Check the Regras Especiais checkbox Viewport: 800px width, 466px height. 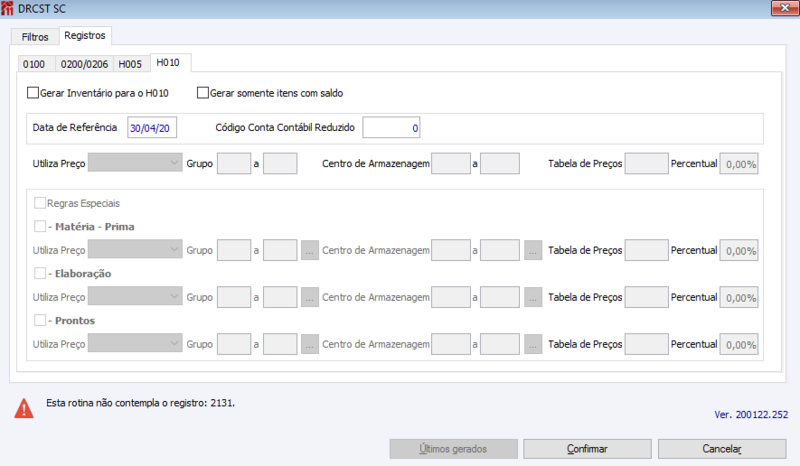click(x=40, y=203)
